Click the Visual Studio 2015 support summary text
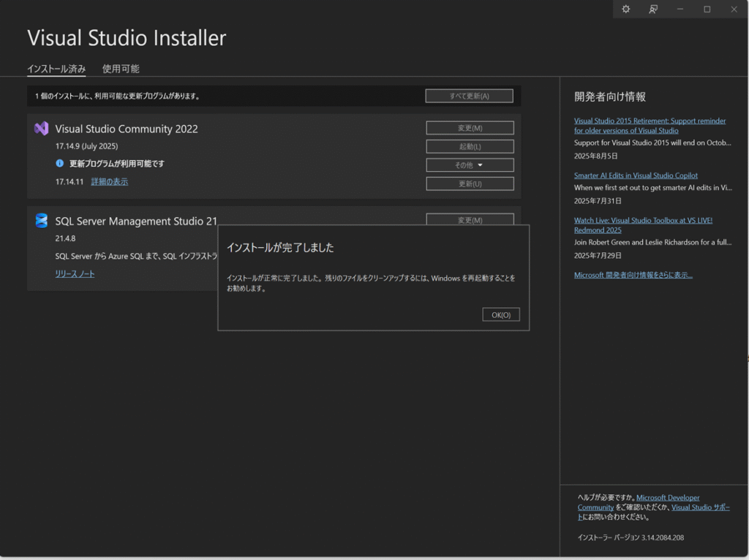749x560 pixels. click(x=652, y=143)
